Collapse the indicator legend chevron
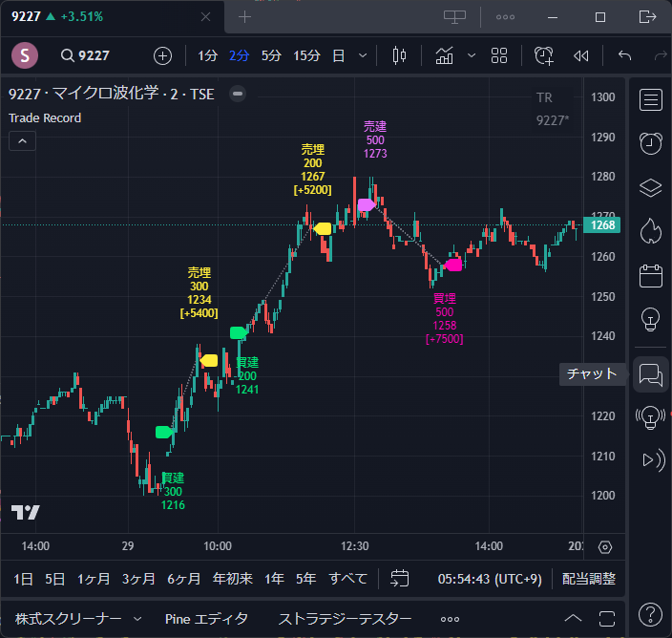 pos(22,141)
